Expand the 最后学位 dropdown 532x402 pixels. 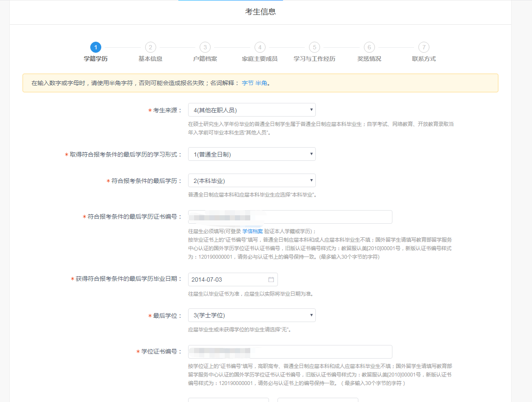(252, 315)
